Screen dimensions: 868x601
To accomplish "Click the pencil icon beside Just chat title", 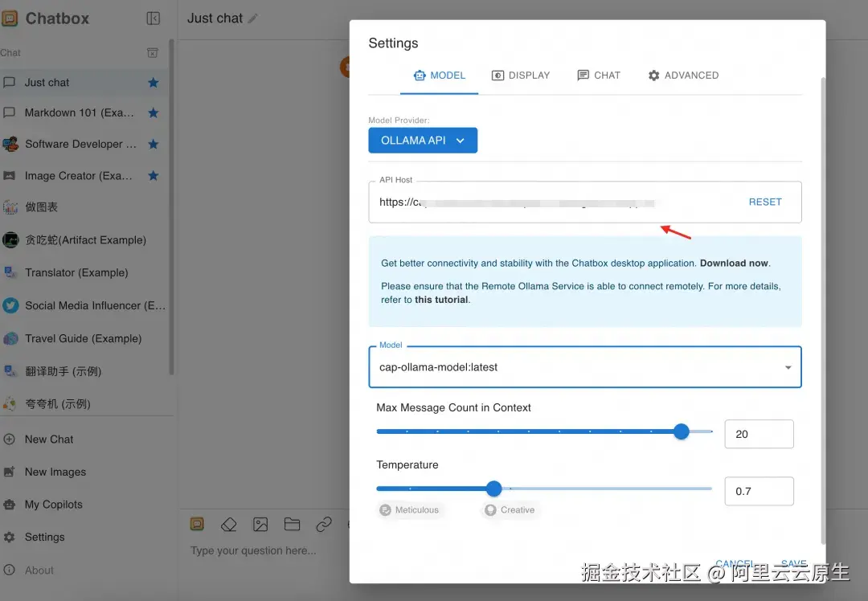I will 253,18.
